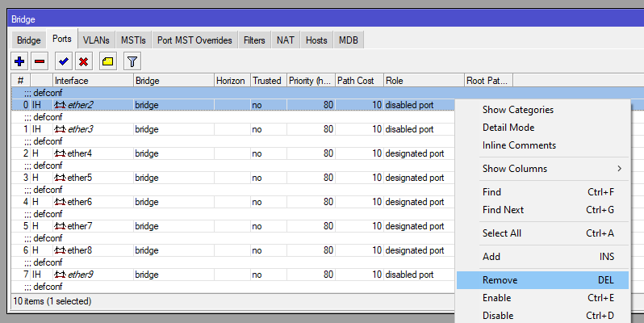Choose Add in the context menu
This screenshot has width=644, height=323.
pos(542,257)
